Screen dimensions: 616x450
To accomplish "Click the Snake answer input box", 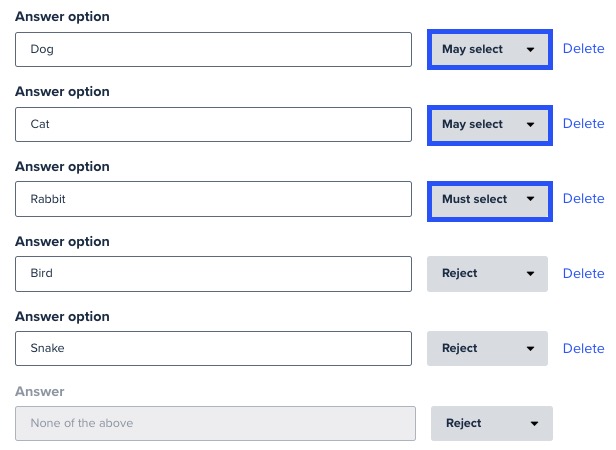I will tap(214, 348).
